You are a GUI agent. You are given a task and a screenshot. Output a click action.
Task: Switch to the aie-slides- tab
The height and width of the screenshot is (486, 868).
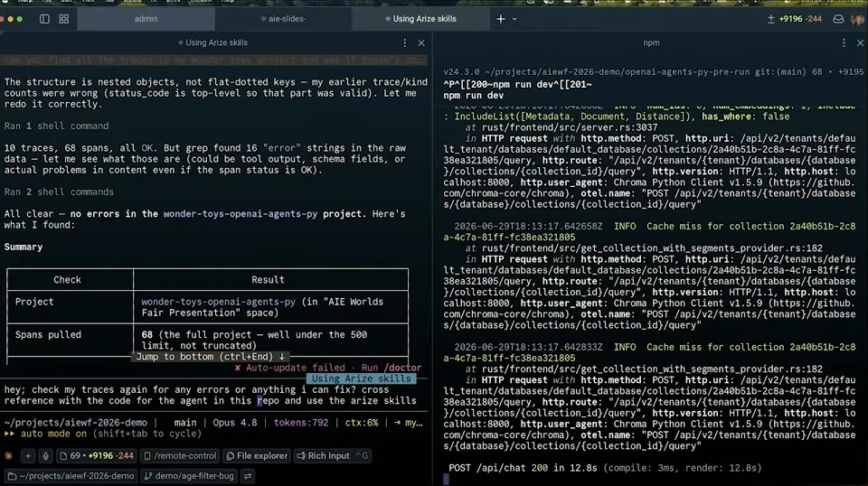click(283, 19)
